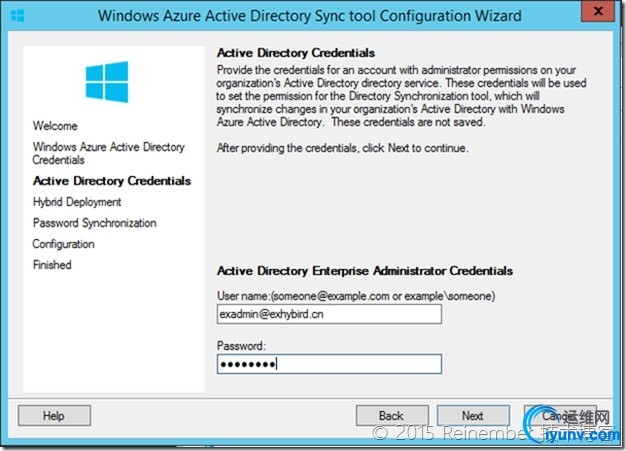
Task: Click the Windows icon in title bar
Action: [17, 16]
